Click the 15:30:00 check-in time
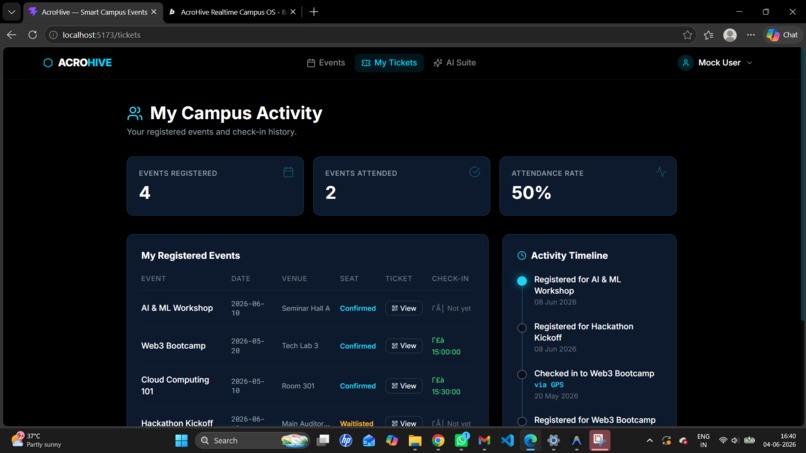 [x=446, y=392]
